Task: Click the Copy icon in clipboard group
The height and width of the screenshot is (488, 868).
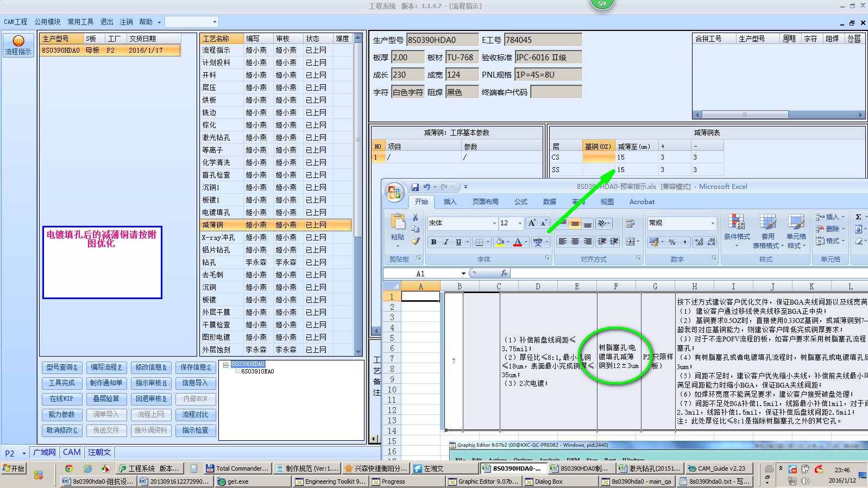Action: coord(416,229)
